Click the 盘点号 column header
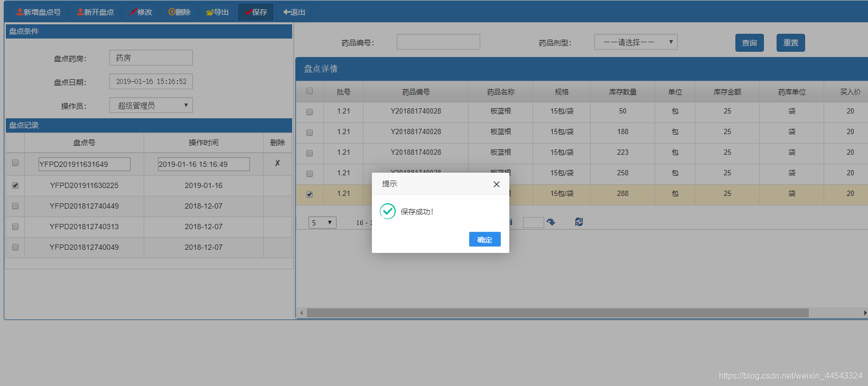This screenshot has height=386, width=868. (x=84, y=143)
